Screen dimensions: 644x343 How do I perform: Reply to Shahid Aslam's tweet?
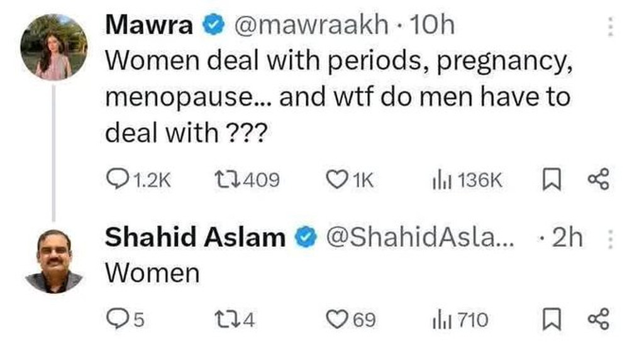click(116, 320)
